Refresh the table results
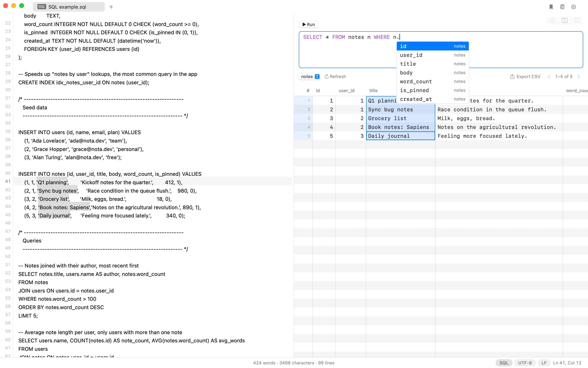Image resolution: width=588 pixels, height=368 pixels. pyautogui.click(x=335, y=76)
